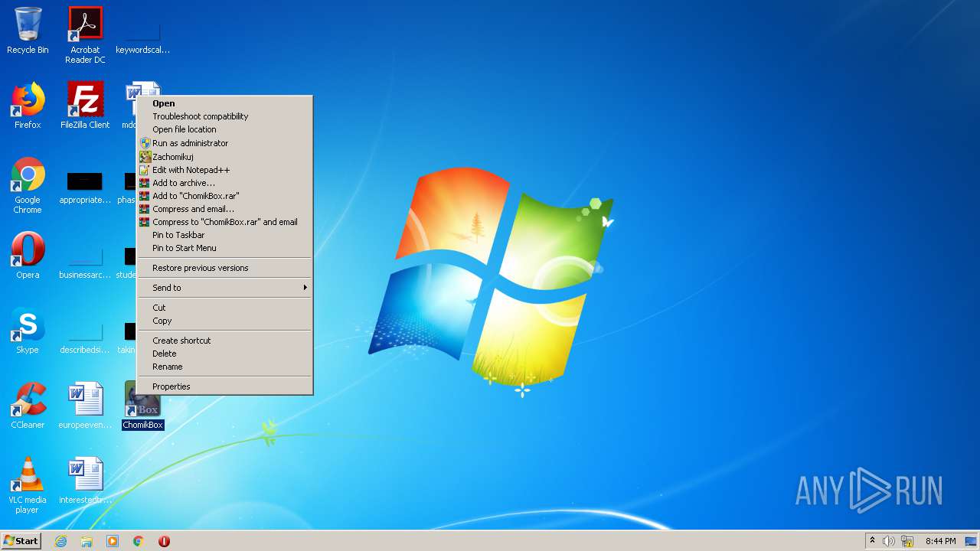Select the ChomikBox desktop shortcut

click(142, 406)
